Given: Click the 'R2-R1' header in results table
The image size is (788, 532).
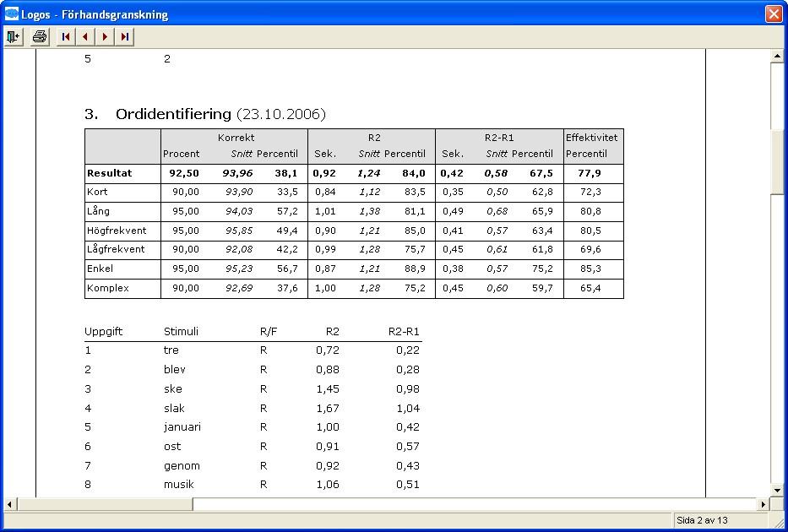Looking at the screenshot, I should point(499,138).
